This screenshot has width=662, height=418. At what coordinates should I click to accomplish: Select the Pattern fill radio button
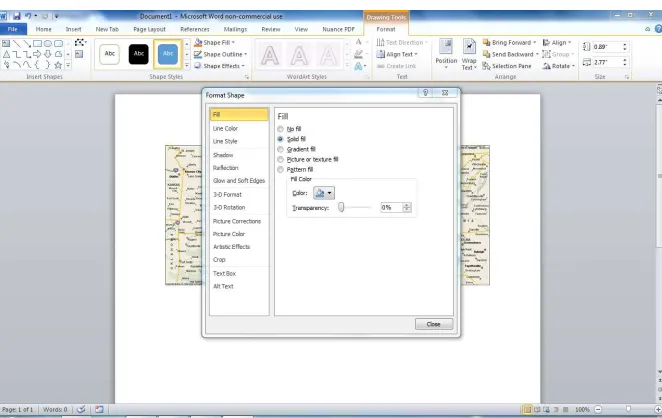click(280, 169)
